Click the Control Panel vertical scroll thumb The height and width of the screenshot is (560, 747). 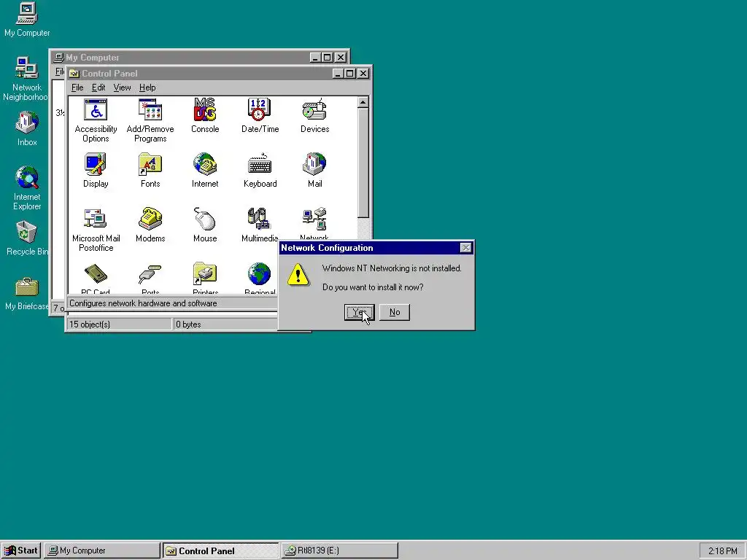click(x=363, y=163)
